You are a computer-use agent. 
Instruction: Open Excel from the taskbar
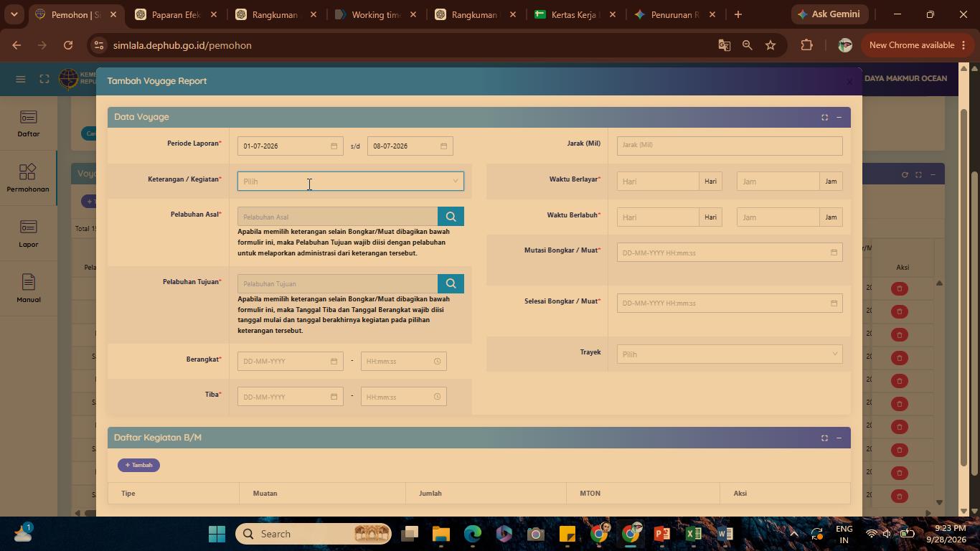tap(693, 534)
